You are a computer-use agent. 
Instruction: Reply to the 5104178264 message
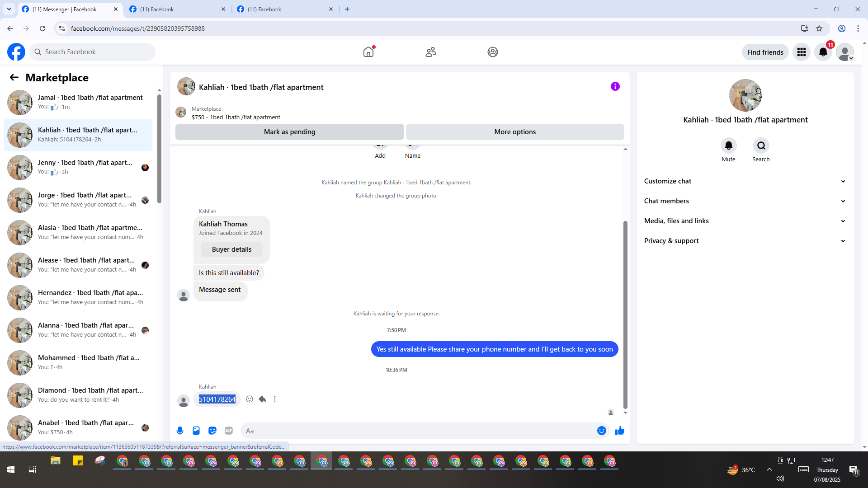click(262, 399)
